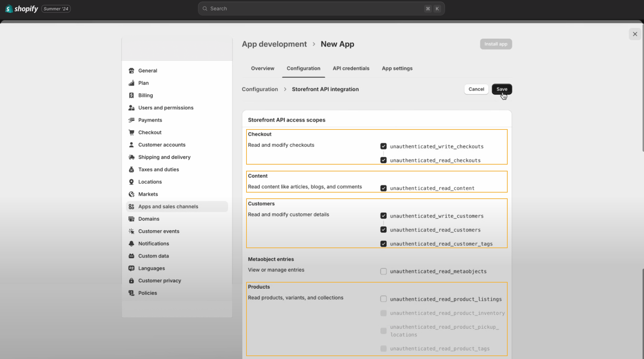Click the Custom data icon
Viewport: 644px width, 359px height.
pyautogui.click(x=131, y=256)
